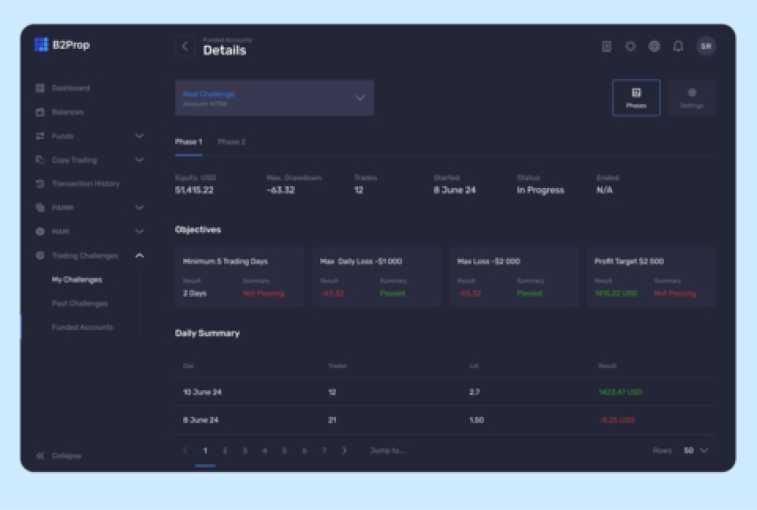Click the Jump to page field

coord(388,451)
